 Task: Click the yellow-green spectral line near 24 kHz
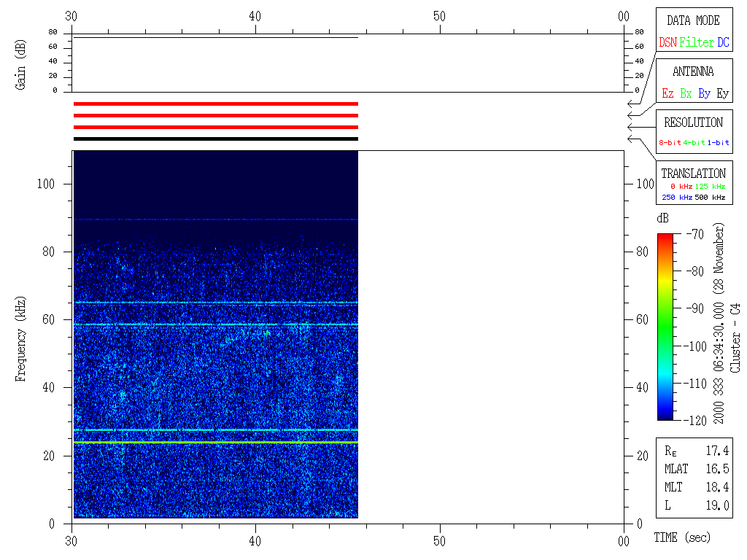pyautogui.click(x=215, y=442)
